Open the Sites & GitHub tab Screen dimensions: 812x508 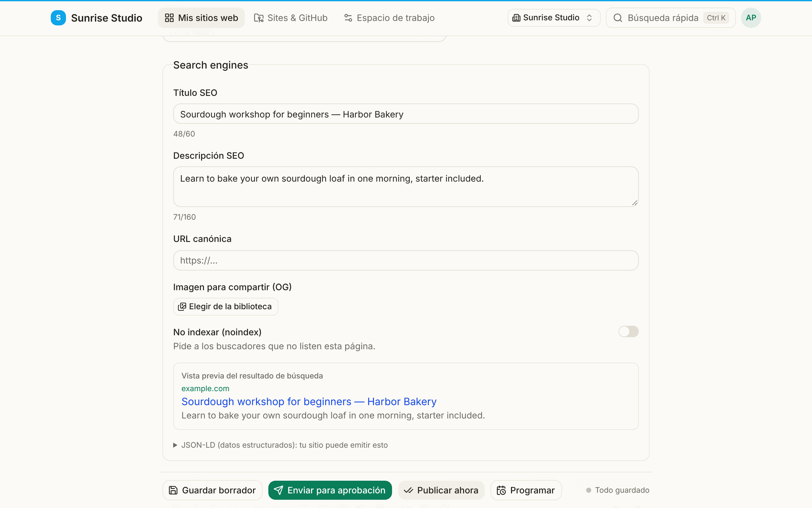pos(291,18)
